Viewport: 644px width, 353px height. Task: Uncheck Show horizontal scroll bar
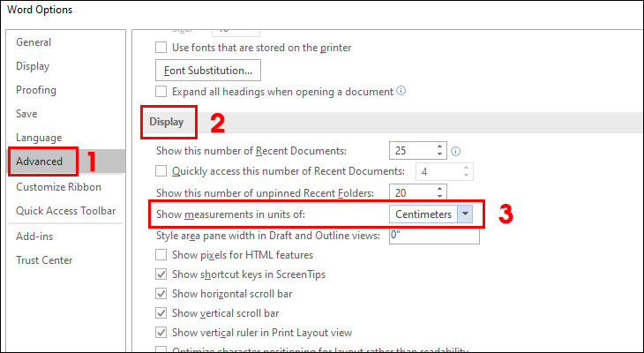click(x=161, y=294)
